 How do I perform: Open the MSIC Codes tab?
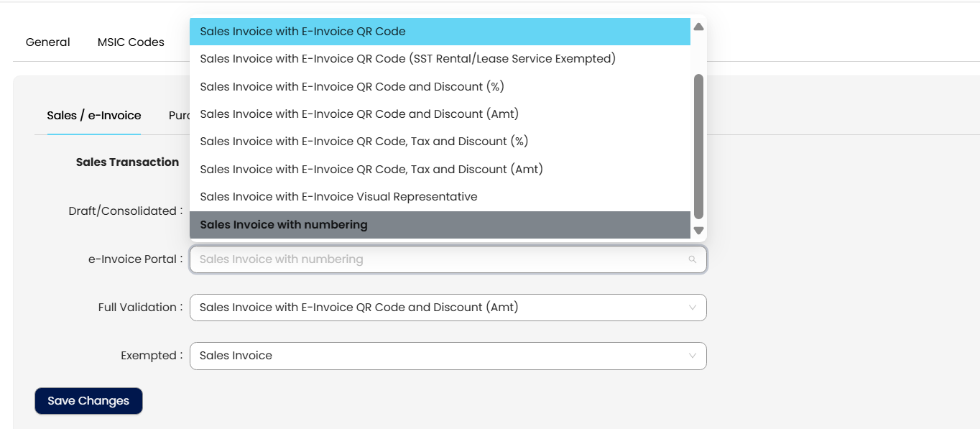(131, 42)
